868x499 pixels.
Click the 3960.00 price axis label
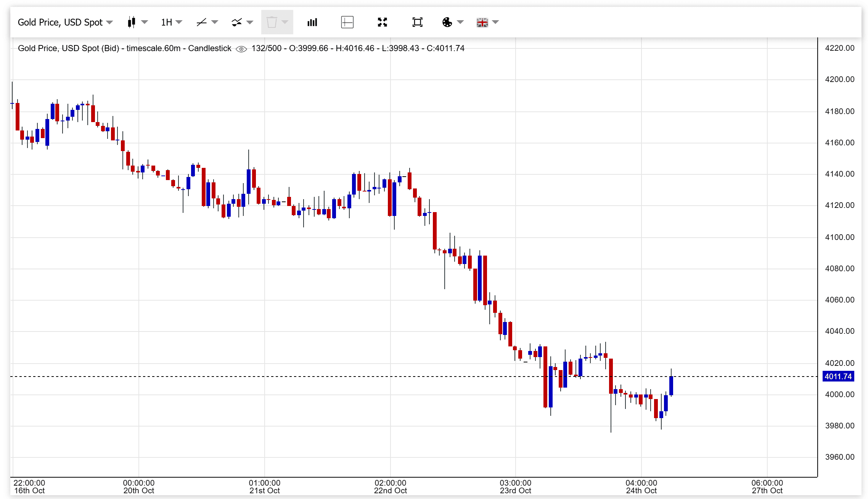[840, 457]
